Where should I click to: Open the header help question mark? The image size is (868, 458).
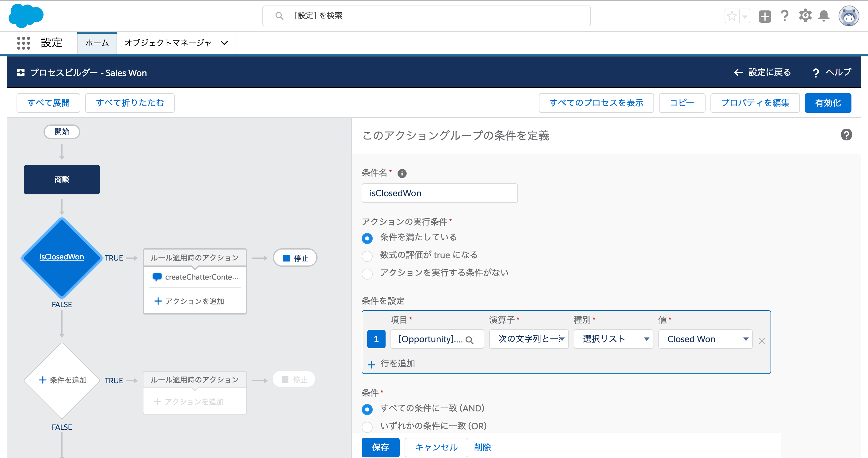pos(785,16)
